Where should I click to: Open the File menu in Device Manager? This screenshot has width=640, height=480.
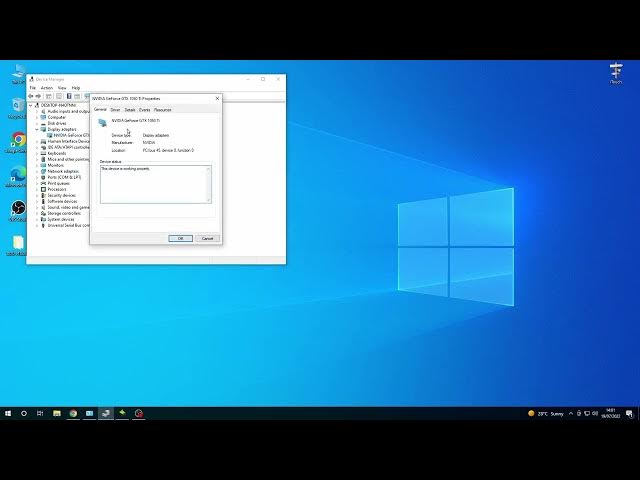tap(32, 88)
